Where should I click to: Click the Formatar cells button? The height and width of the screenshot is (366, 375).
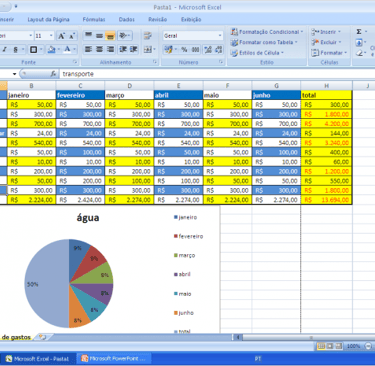329,53
